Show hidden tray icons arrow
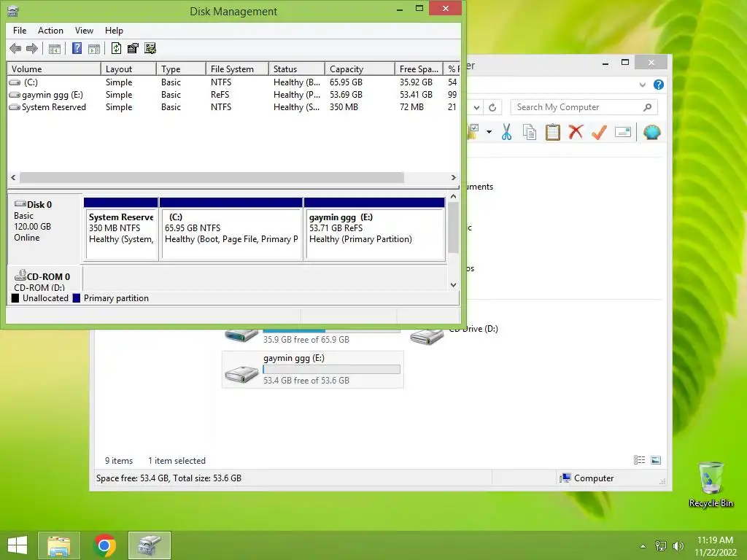Viewport: 747px width, 560px height. [643, 546]
